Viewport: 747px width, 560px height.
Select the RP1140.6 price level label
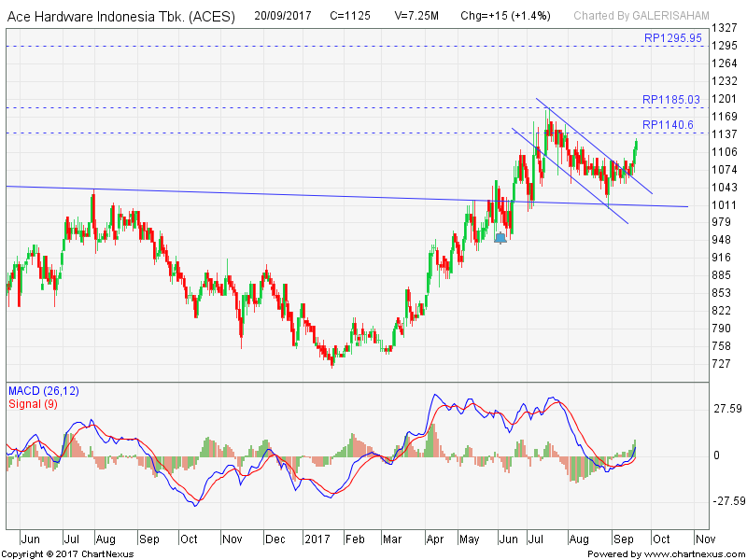pos(668,124)
